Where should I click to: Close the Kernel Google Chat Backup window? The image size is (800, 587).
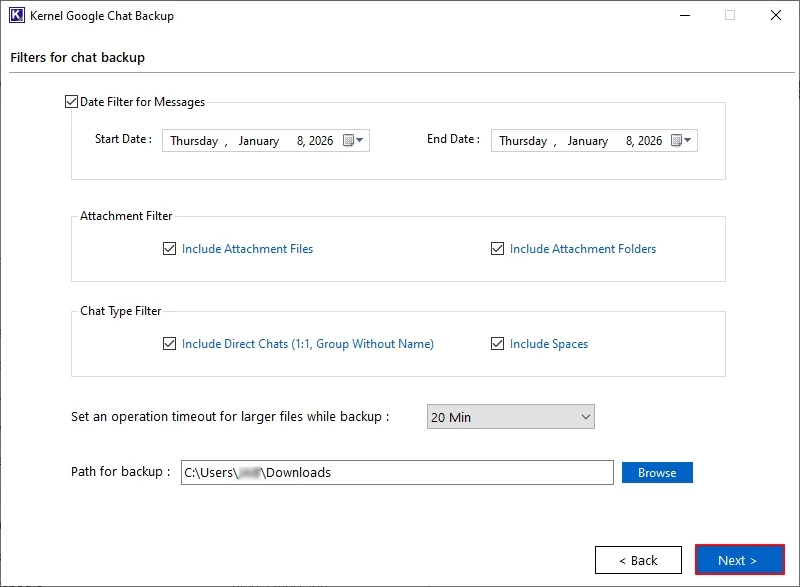coord(776,16)
